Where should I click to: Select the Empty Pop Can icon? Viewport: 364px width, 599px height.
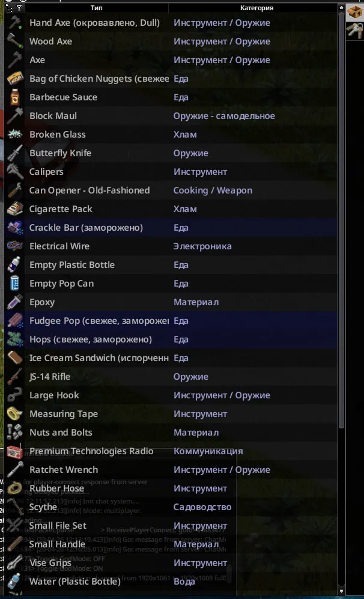(x=14, y=284)
